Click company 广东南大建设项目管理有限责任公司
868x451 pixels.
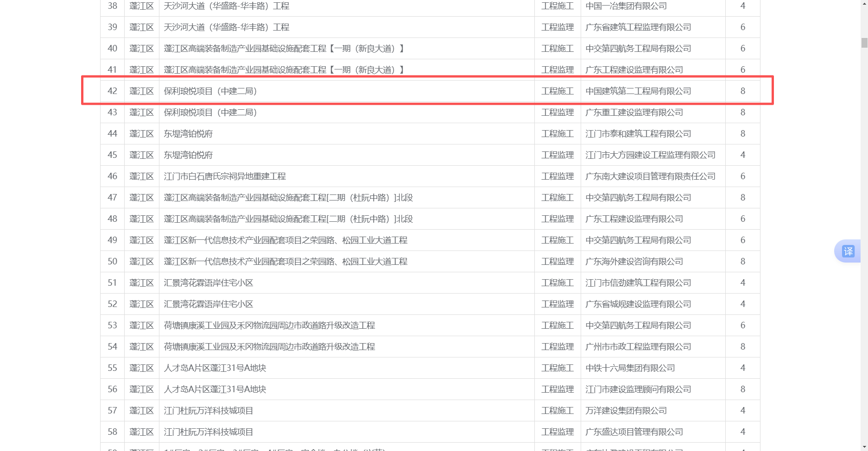651,176
